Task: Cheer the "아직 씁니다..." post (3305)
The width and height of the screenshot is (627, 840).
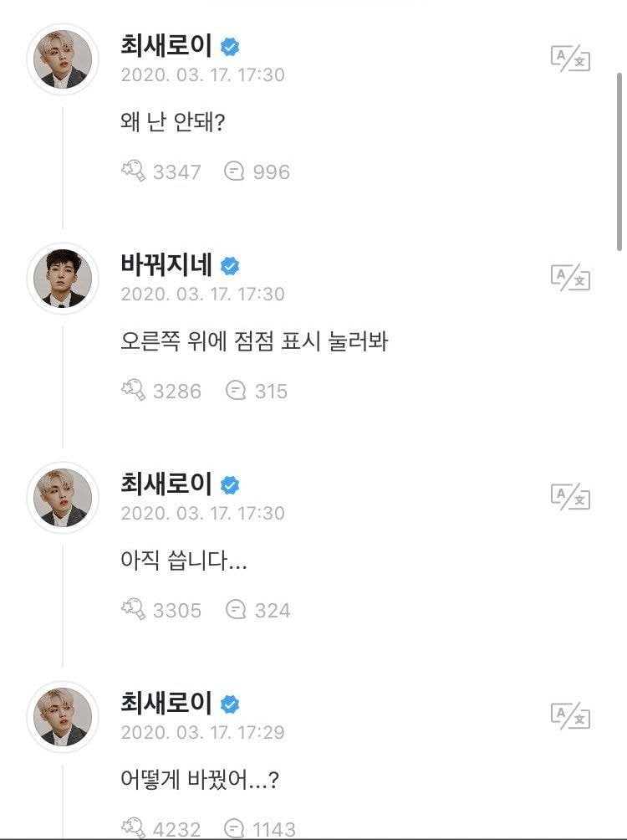Action: [x=134, y=610]
